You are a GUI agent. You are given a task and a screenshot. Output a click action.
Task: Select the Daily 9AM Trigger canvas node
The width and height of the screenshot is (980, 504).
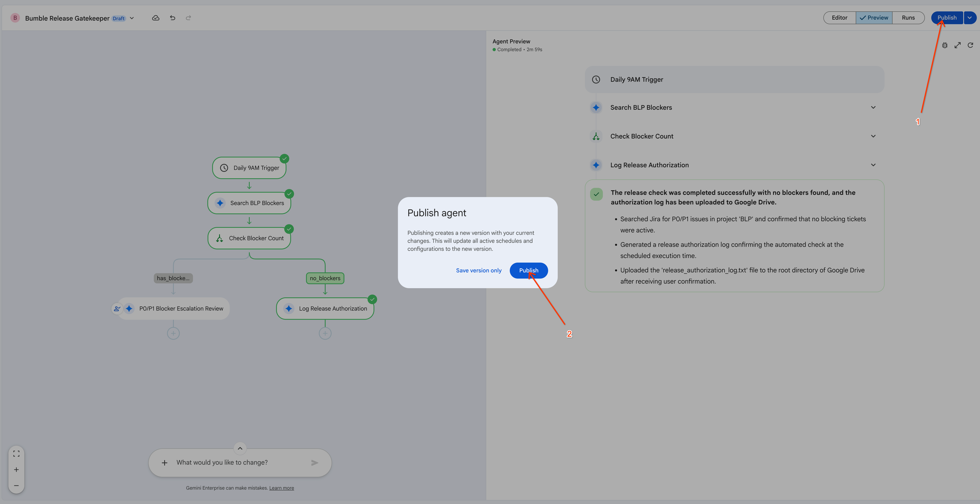[x=249, y=168]
